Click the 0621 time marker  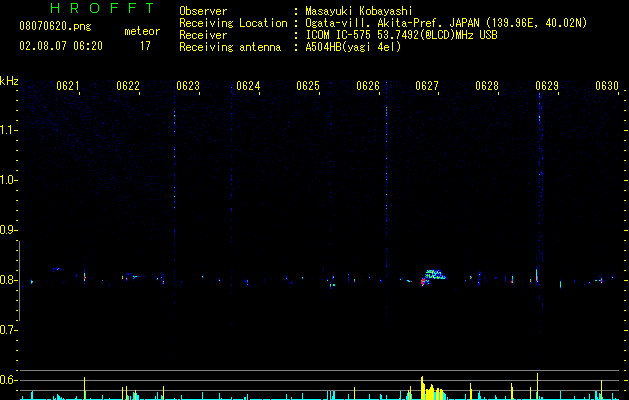pos(67,86)
